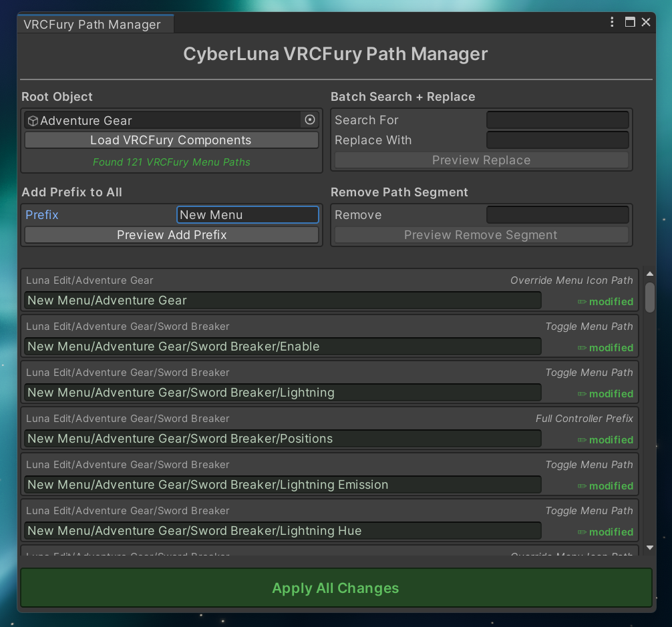Screen dimensions: 672x627
Task: Click Preview Add Prefix button
Action: pyautogui.click(x=172, y=234)
